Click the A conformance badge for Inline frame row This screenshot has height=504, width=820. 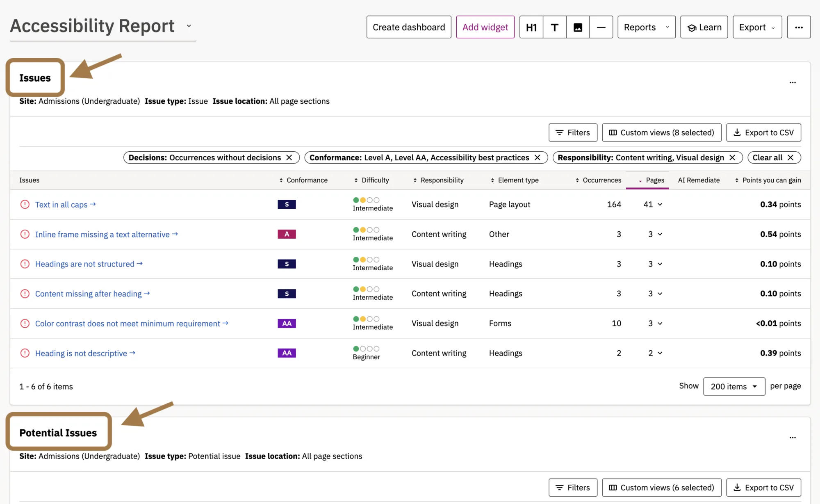(287, 234)
